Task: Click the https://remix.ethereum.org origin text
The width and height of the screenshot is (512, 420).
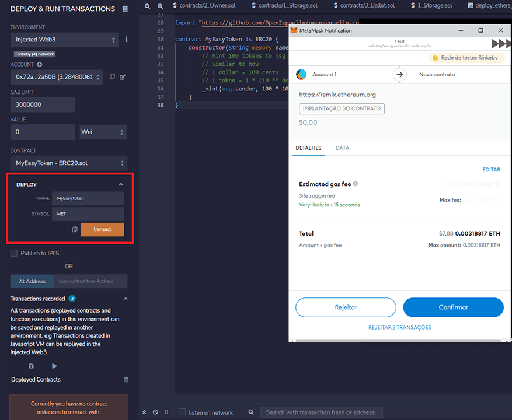Action: pos(337,94)
